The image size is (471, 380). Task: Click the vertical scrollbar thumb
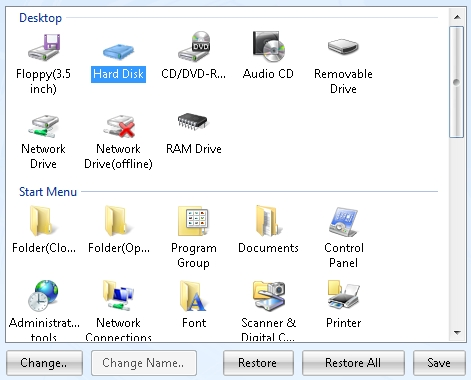coord(456,82)
